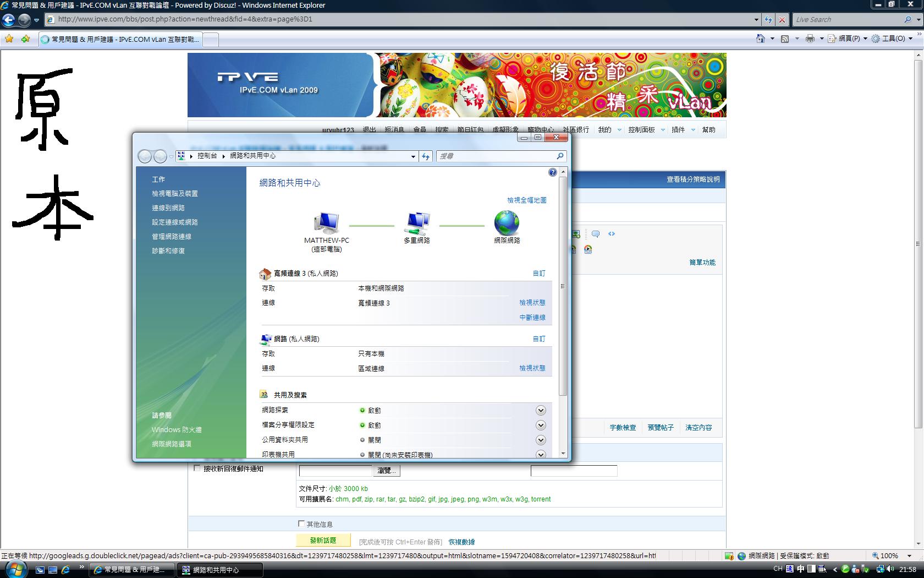
Task: Open the 控制面板 forum menu
Action: tap(641, 130)
